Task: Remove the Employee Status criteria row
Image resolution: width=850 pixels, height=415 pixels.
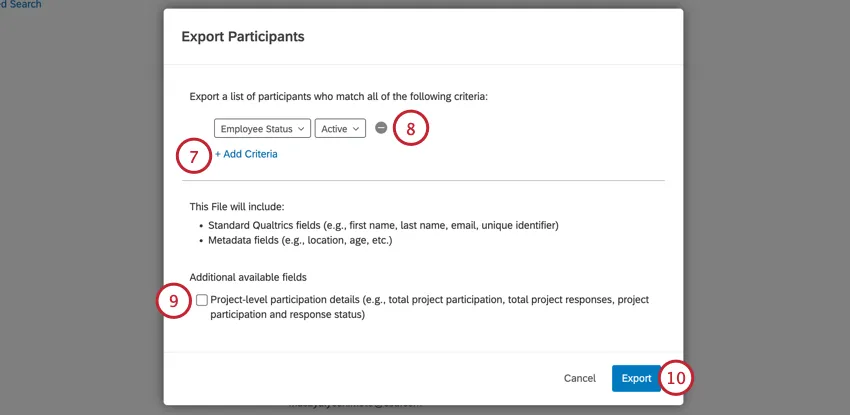Action: pyautogui.click(x=381, y=128)
